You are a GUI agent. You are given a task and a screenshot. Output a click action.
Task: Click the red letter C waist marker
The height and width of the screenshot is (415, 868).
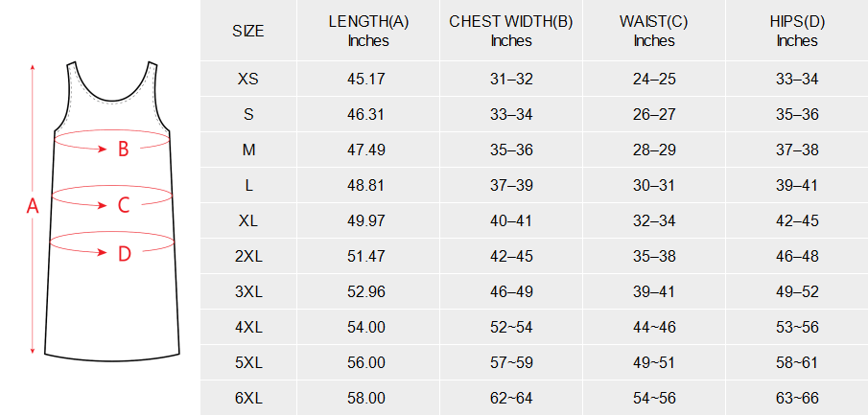coord(124,205)
